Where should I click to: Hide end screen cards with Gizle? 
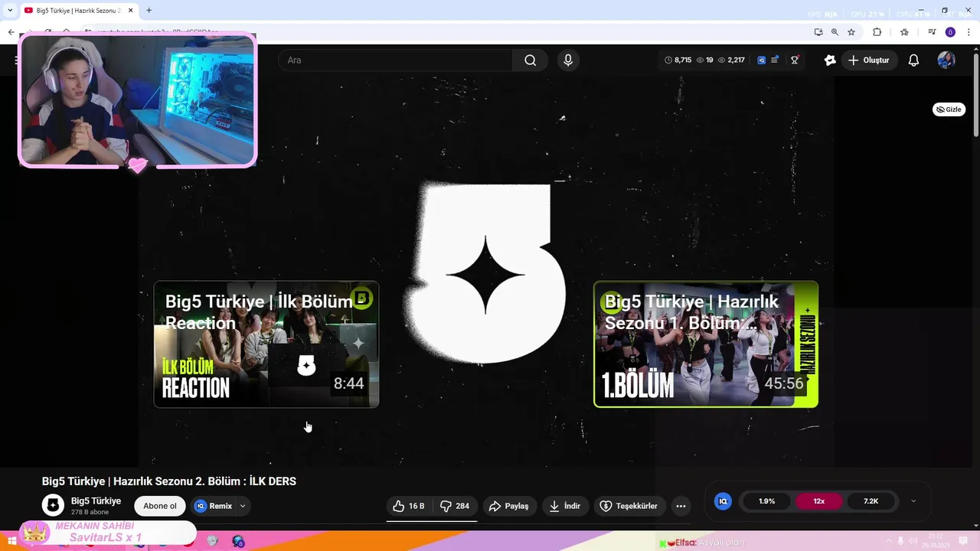tap(949, 109)
